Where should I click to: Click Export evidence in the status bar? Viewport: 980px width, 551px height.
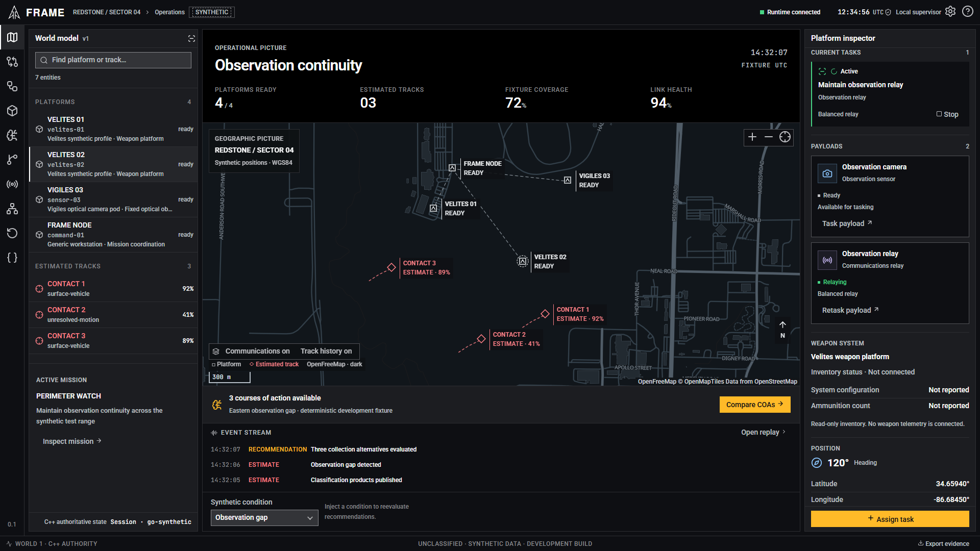(943, 544)
